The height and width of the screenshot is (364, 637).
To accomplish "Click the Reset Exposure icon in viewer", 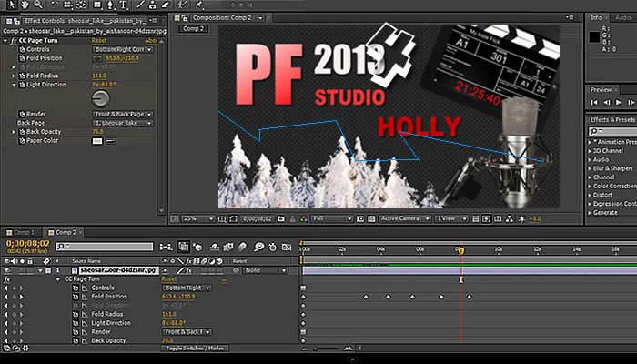I will point(521,219).
